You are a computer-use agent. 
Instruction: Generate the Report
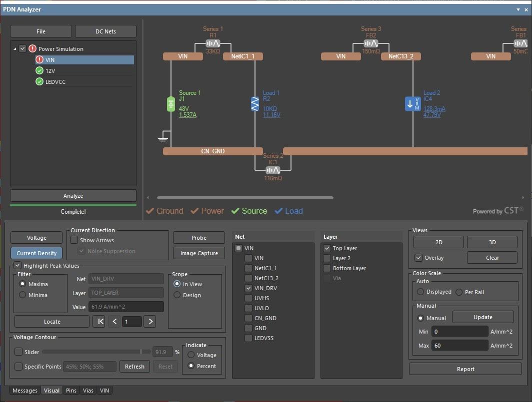[x=465, y=369]
